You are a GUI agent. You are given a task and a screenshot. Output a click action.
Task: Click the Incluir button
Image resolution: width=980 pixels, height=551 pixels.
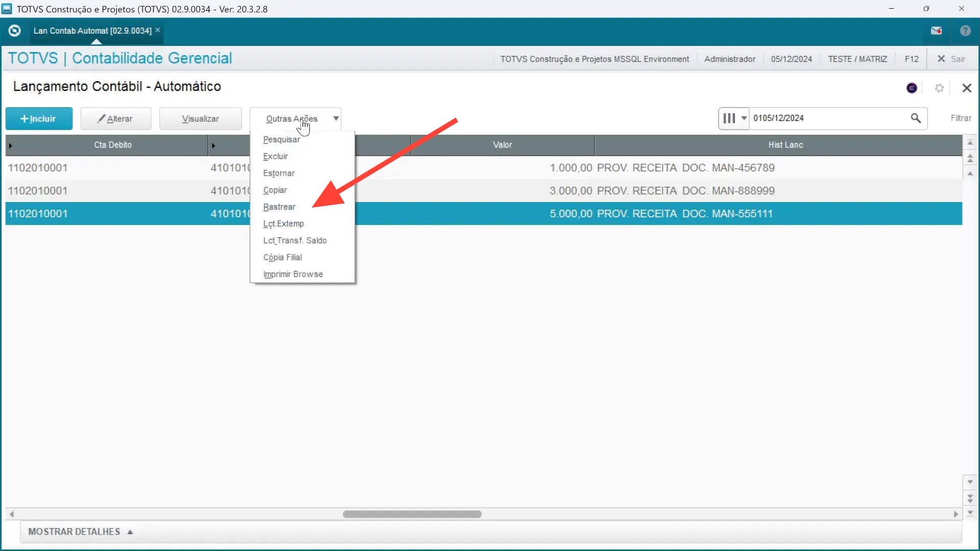(x=38, y=118)
